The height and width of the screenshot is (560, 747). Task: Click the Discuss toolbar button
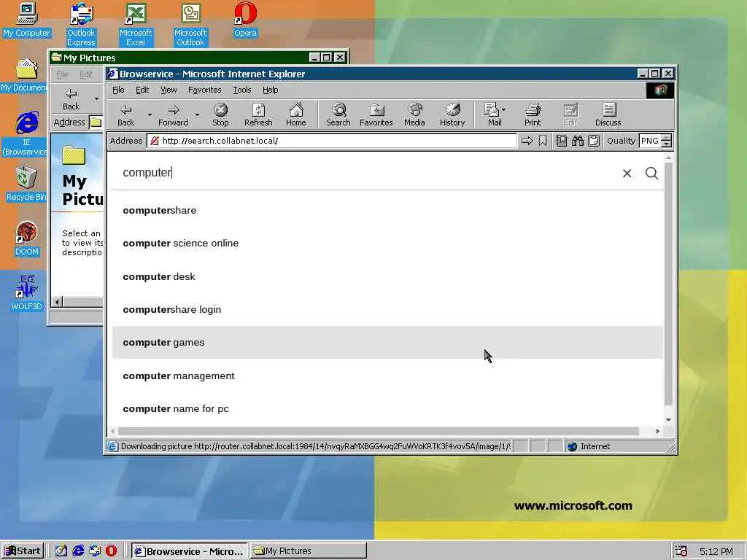(608, 115)
